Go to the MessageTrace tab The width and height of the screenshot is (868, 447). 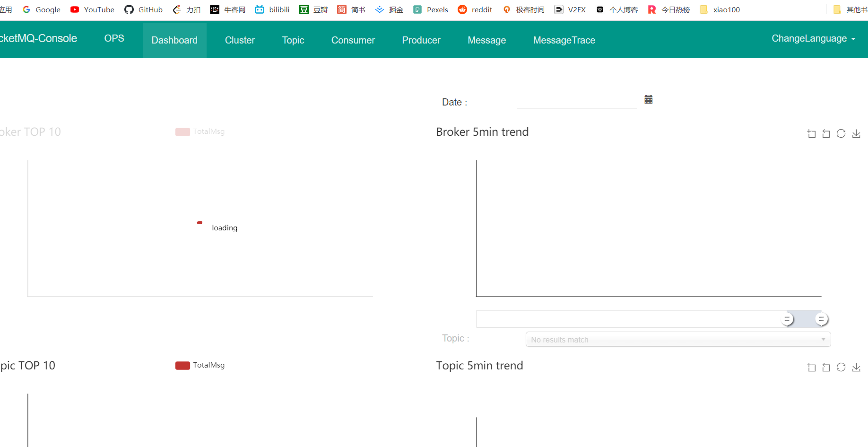click(564, 40)
